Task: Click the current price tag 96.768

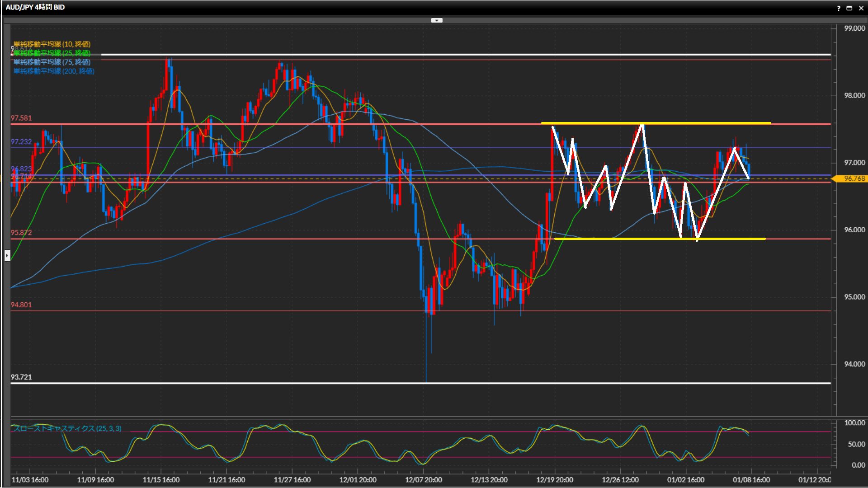Action: point(854,178)
